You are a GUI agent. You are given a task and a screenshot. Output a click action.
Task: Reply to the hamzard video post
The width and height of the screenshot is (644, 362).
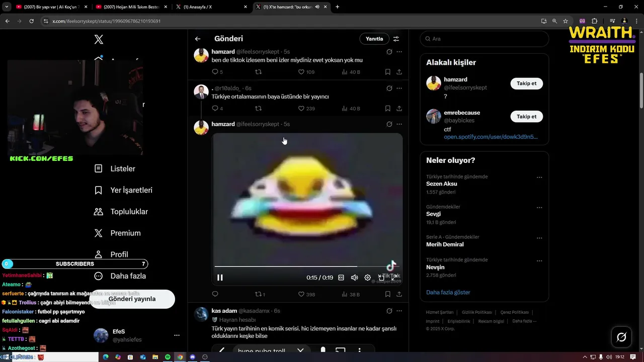[x=215, y=294]
